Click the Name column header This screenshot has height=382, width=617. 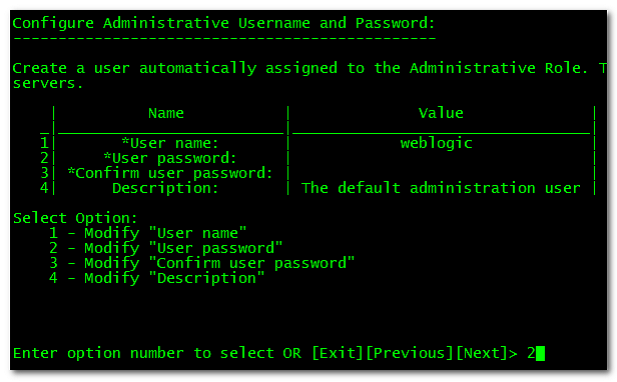click(166, 113)
